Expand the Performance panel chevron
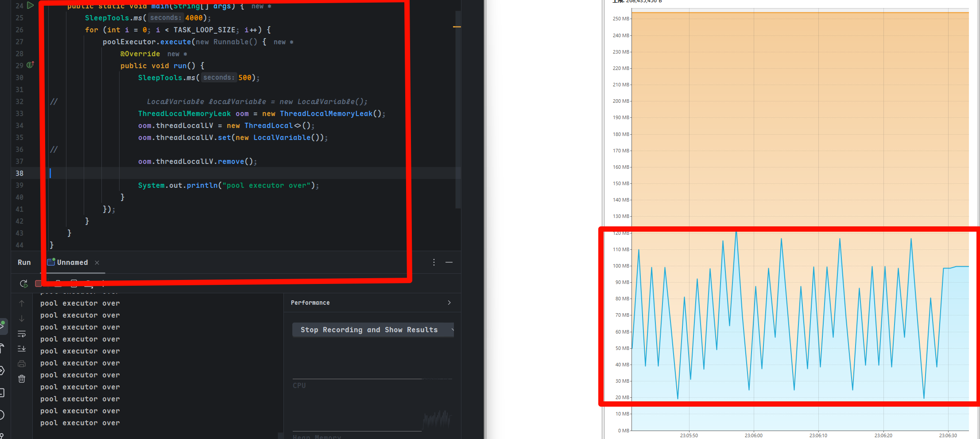Screen dimensions: 980x439 (449, 303)
